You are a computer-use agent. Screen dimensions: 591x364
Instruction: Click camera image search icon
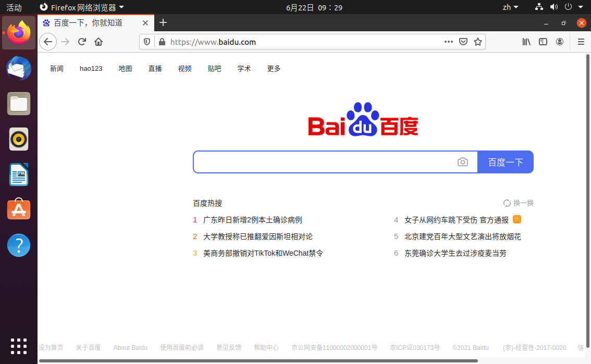coord(462,162)
